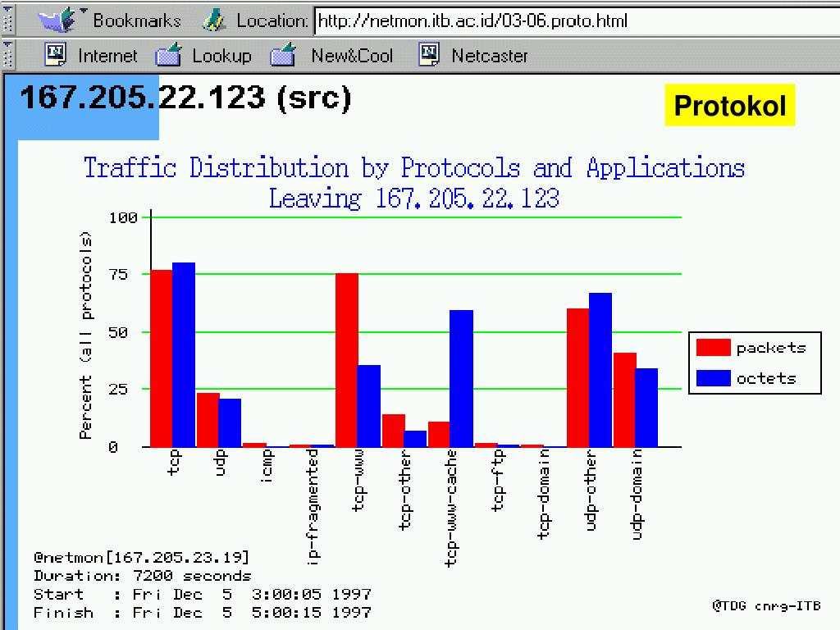Collapse the location toolbar grip handle
Screen dimensions: 840x630
[7, 20]
